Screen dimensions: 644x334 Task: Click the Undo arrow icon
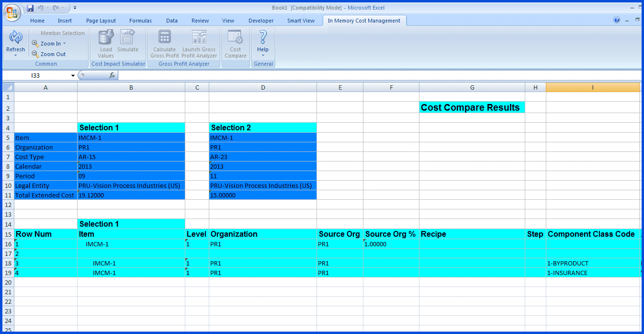41,7
